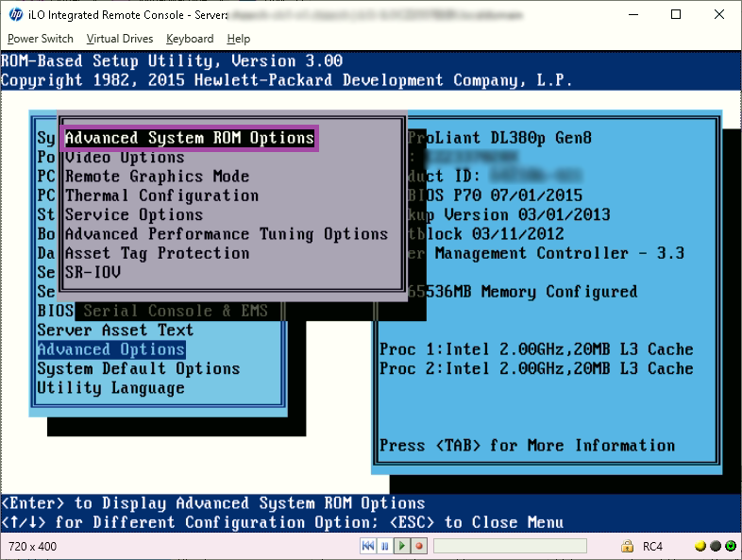The image size is (742, 560).
Task: Click Server Asset Text in main menu
Action: point(115,330)
